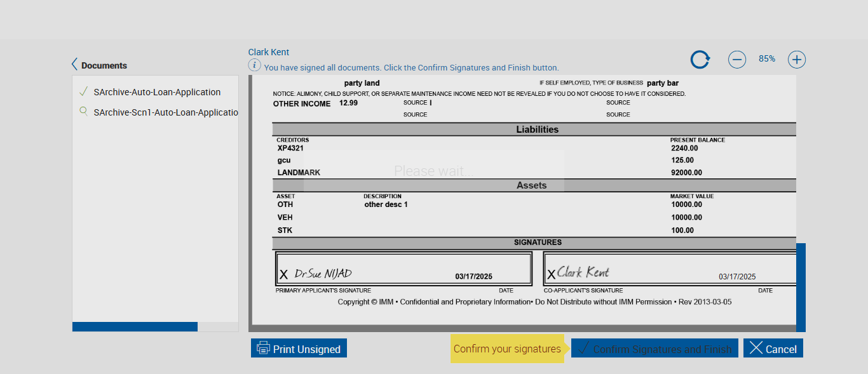Viewport: 868px width, 374px height.
Task: Click primary applicant date 03/17/2025 in bold
Action: (x=473, y=277)
